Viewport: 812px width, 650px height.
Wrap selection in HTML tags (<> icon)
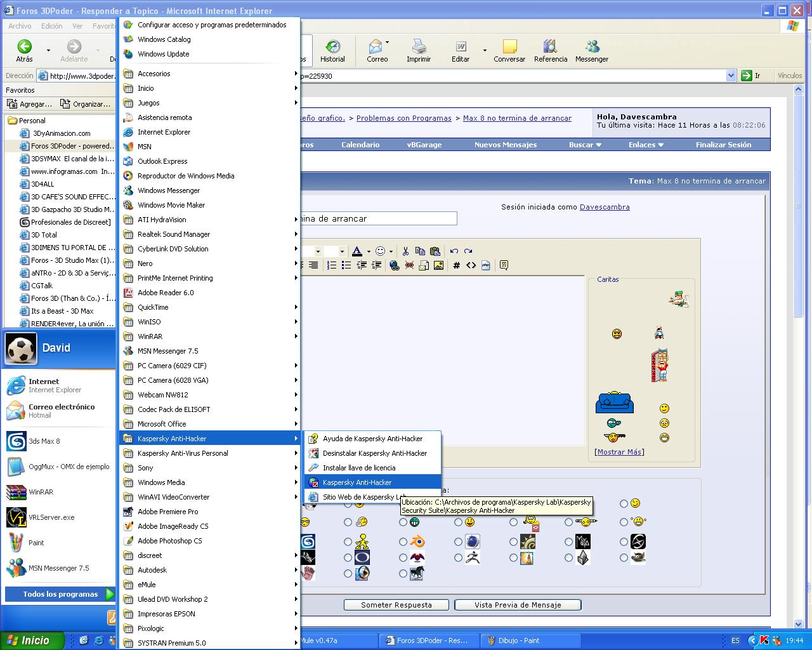pos(471,265)
